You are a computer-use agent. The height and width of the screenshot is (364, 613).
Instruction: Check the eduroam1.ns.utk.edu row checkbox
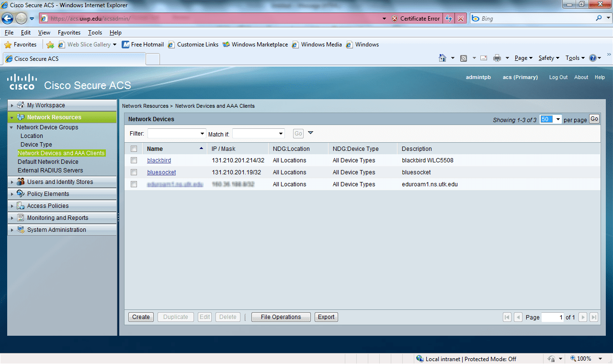click(x=134, y=184)
